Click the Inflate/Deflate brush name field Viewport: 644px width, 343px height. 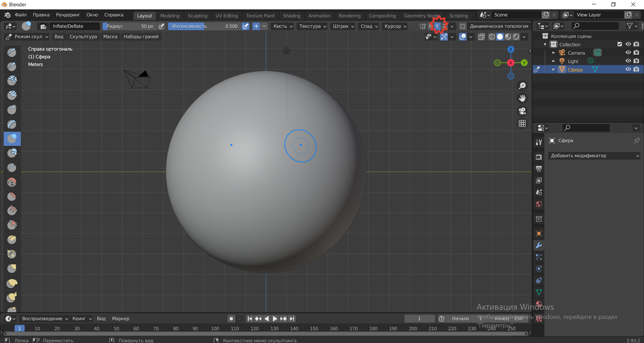(75, 26)
